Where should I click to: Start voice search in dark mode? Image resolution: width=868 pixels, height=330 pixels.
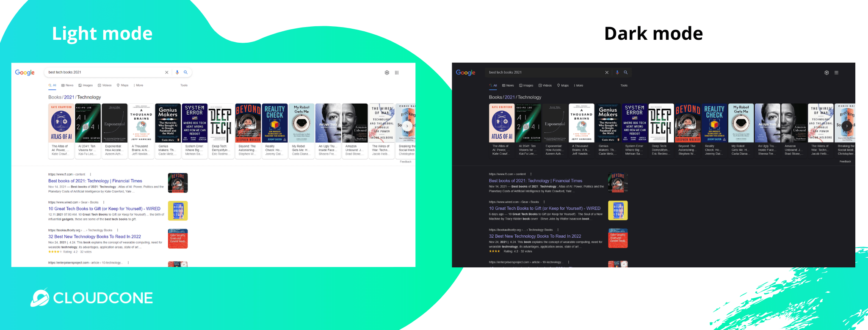tap(617, 72)
